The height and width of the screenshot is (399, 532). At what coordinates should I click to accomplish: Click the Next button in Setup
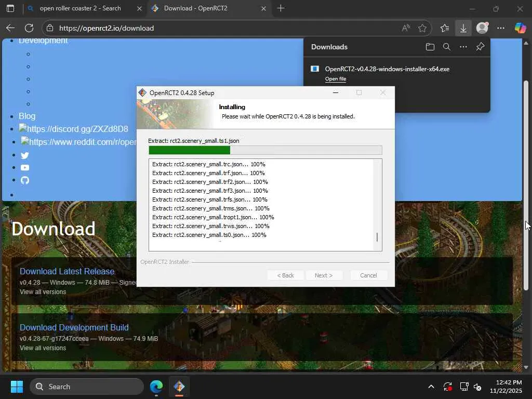[x=323, y=275]
